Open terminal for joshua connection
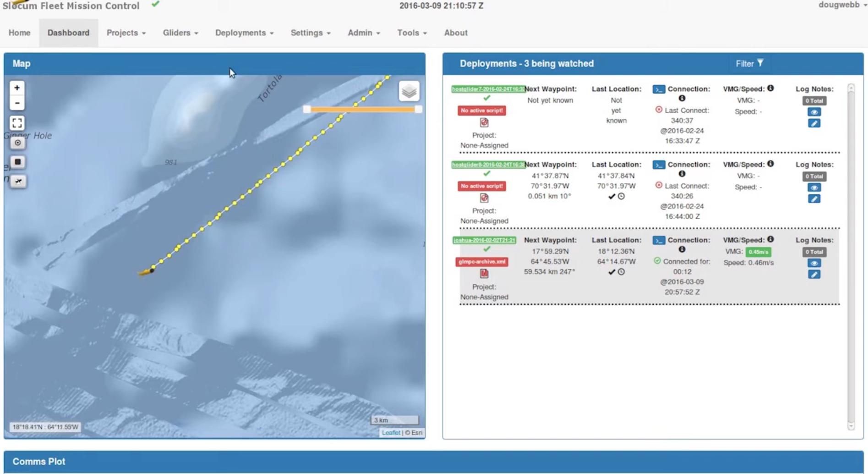 [x=659, y=241]
